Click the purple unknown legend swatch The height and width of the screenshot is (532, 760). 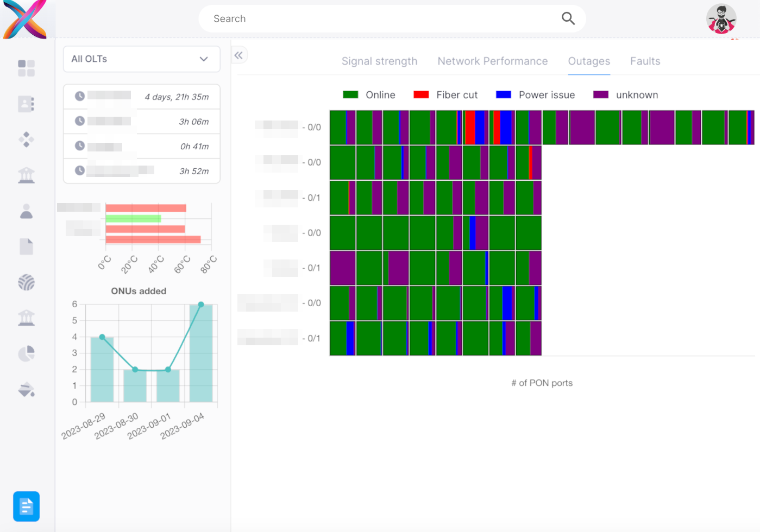point(600,95)
